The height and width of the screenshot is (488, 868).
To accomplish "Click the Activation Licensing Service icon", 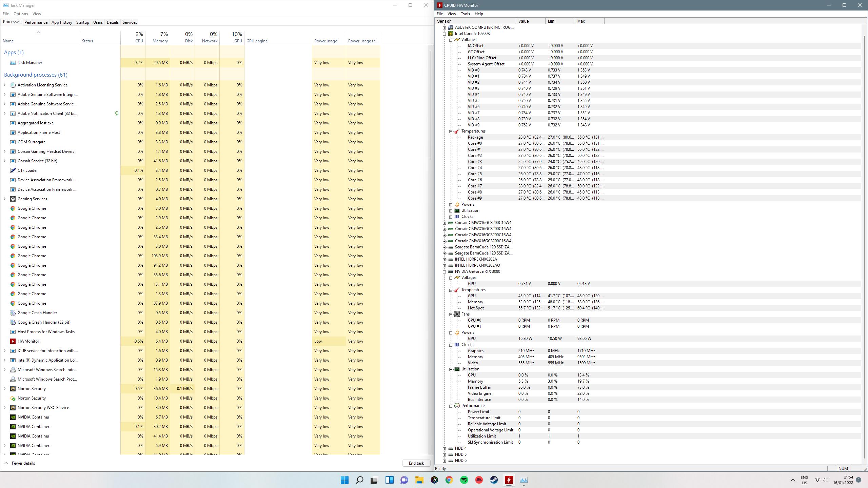I will [x=13, y=85].
